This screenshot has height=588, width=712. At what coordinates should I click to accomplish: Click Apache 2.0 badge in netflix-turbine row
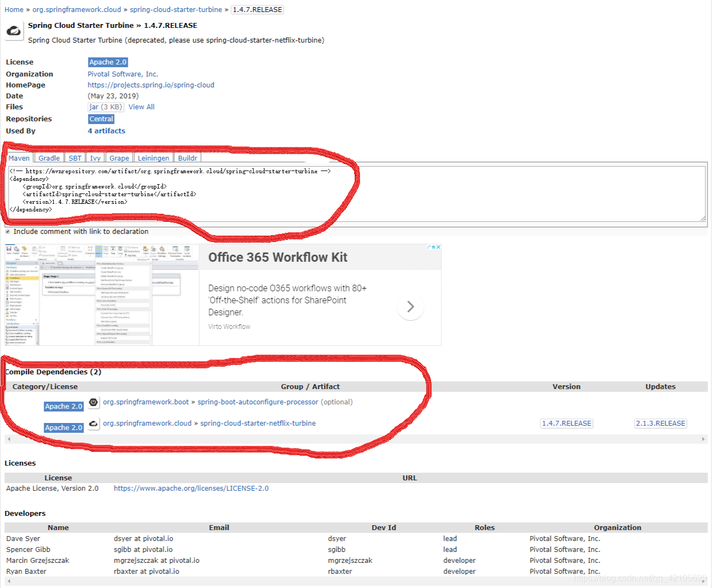tap(63, 427)
